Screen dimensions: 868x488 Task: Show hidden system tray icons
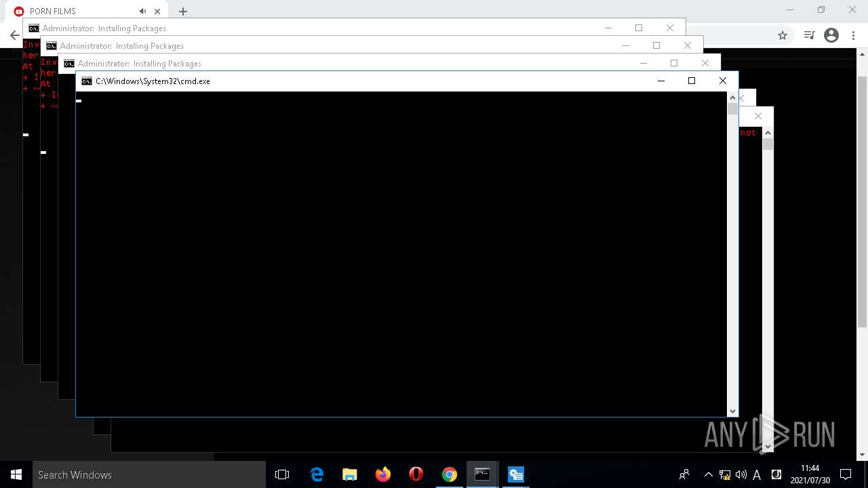coord(708,474)
